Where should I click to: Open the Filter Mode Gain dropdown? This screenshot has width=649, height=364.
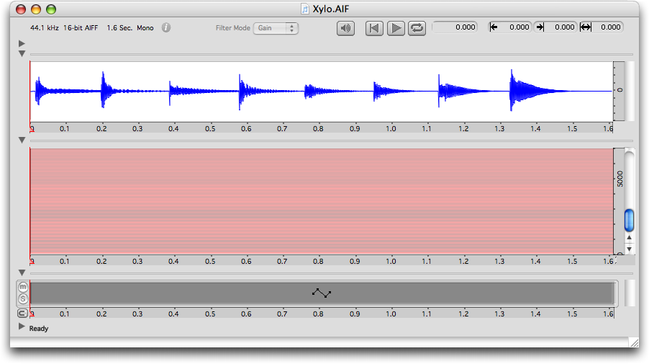tap(276, 28)
